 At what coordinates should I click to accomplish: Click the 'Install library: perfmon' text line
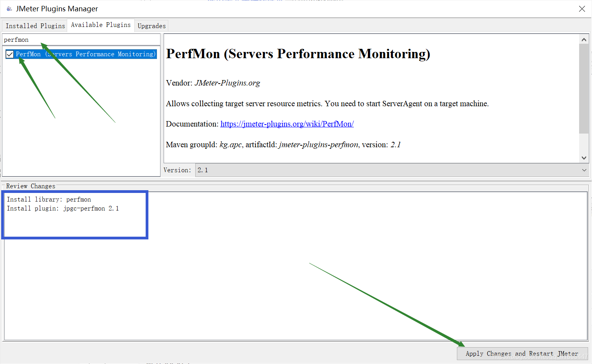coord(49,199)
